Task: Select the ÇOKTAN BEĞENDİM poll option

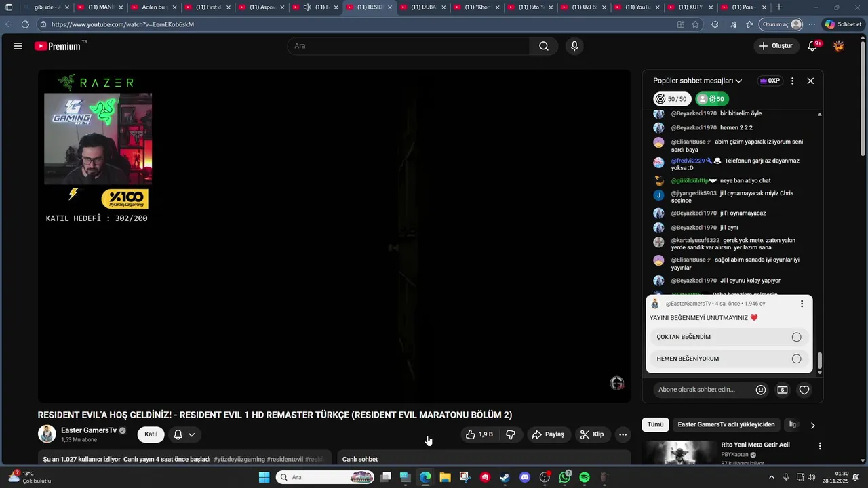Action: [730, 337]
